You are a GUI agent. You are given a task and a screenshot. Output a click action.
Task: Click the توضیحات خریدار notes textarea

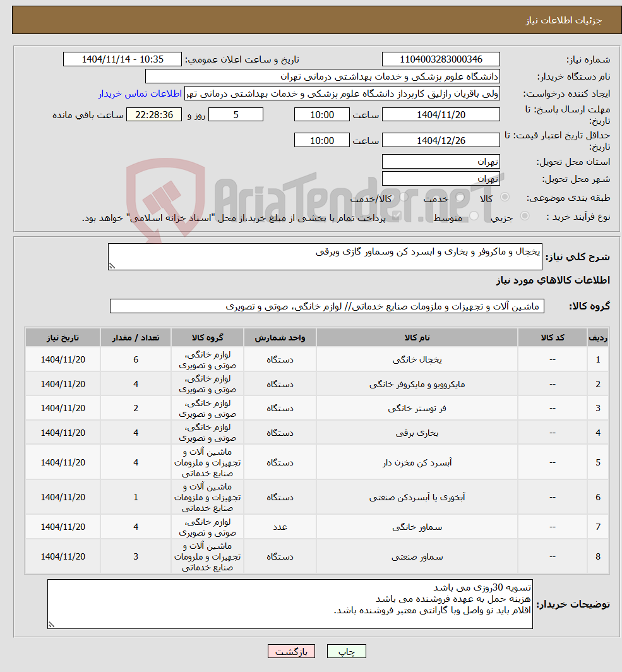[x=290, y=604]
